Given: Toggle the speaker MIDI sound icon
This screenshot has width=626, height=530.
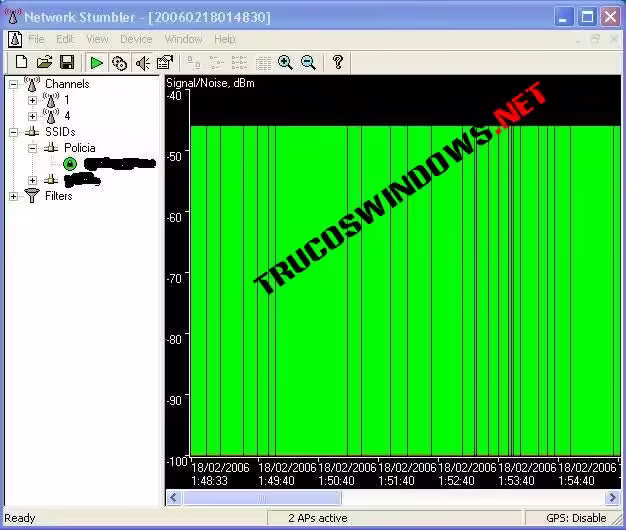Looking at the screenshot, I should 142,63.
